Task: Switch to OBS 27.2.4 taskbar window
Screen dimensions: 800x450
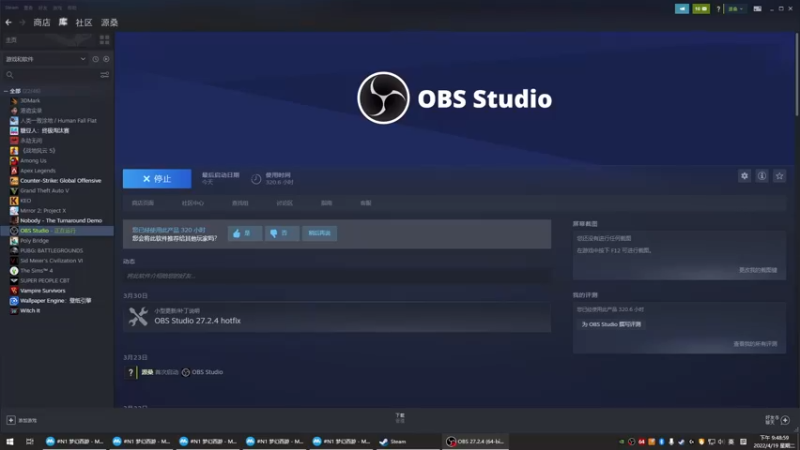Action: [x=476, y=442]
